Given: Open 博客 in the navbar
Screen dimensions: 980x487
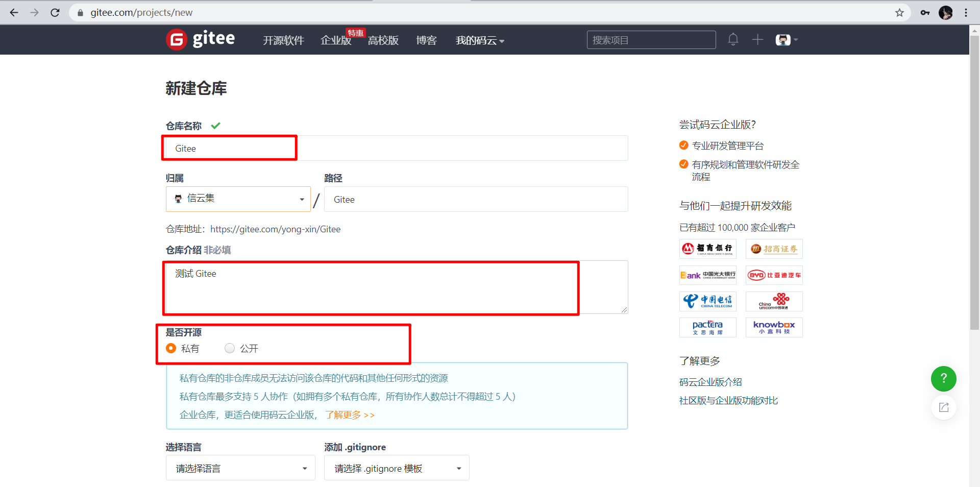Looking at the screenshot, I should click(x=426, y=40).
